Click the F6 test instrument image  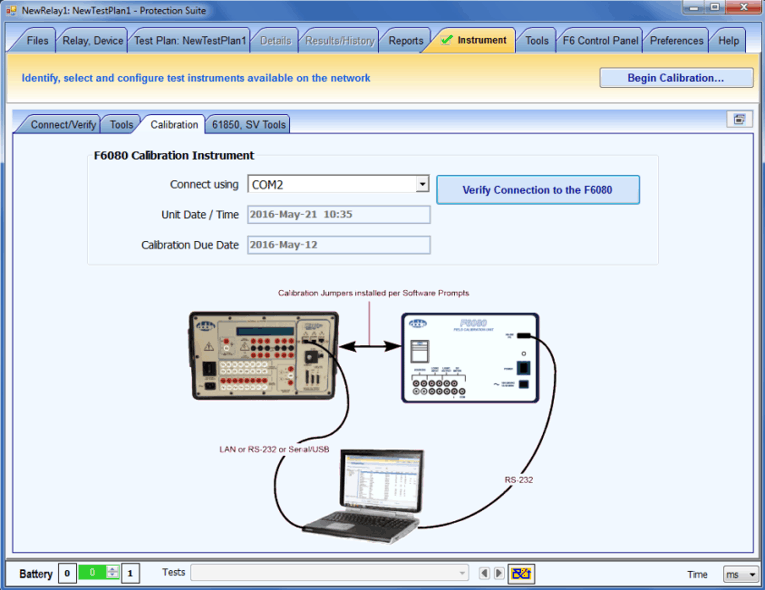tap(263, 356)
